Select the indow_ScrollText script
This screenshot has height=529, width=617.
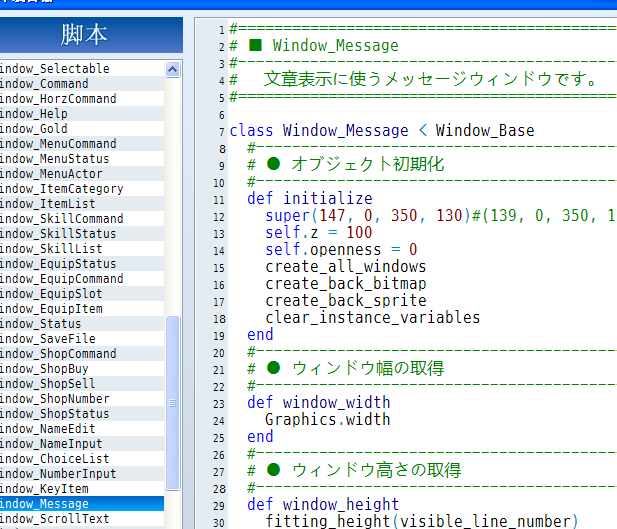tap(82, 518)
